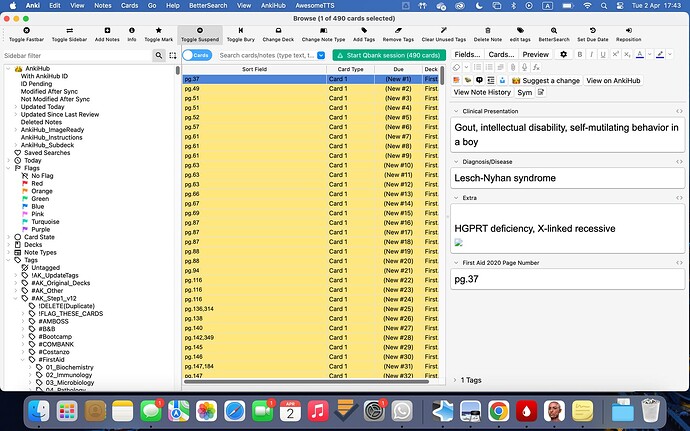The height and width of the screenshot is (431, 690).
Task: Click Toggle Mark star icon
Action: tap(158, 30)
